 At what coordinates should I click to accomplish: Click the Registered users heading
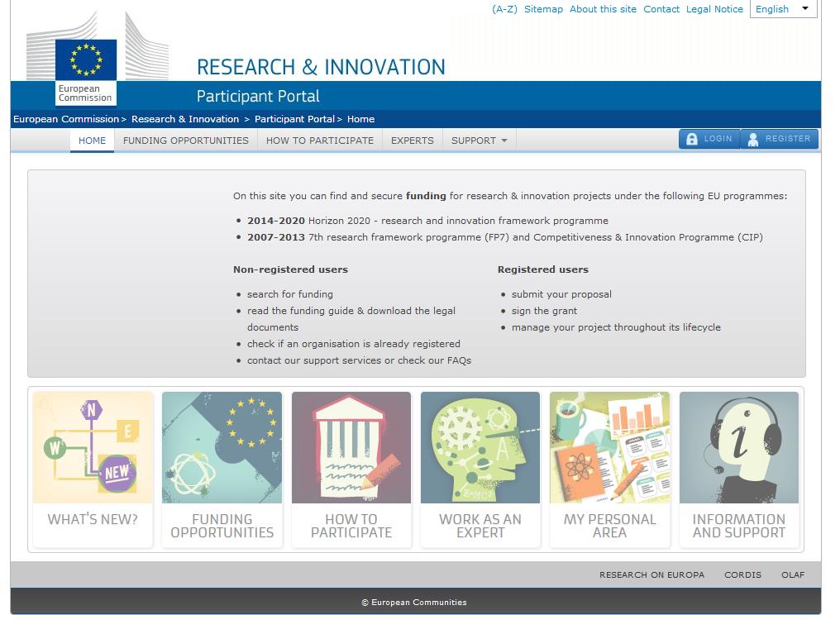542,269
